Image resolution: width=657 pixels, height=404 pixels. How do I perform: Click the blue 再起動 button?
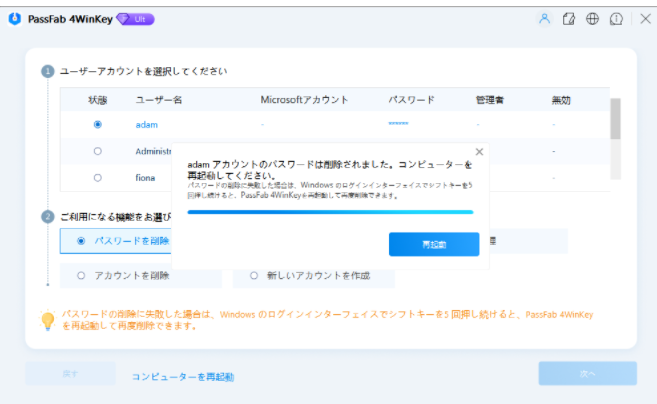tap(434, 244)
